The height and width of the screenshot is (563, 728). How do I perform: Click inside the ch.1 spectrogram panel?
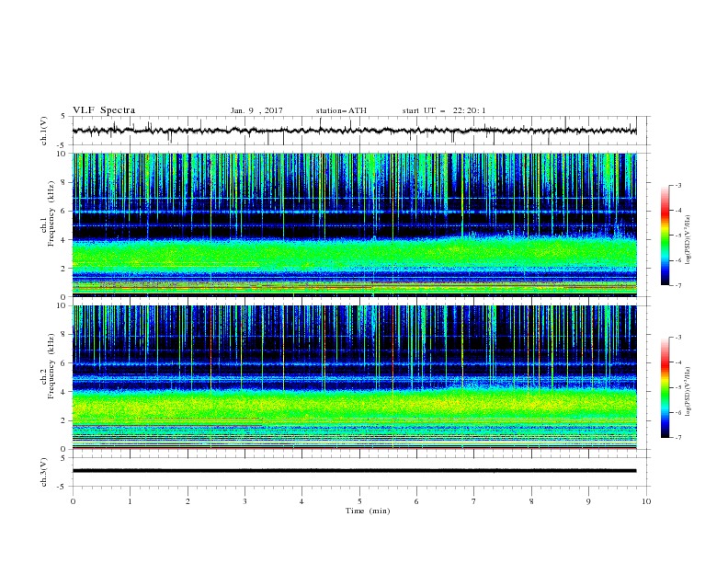[x=354, y=224]
